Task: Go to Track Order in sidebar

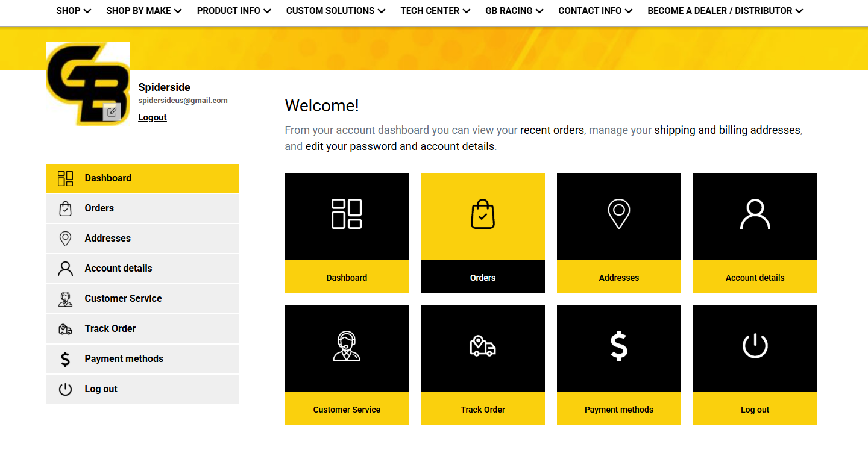Action: tap(110, 329)
